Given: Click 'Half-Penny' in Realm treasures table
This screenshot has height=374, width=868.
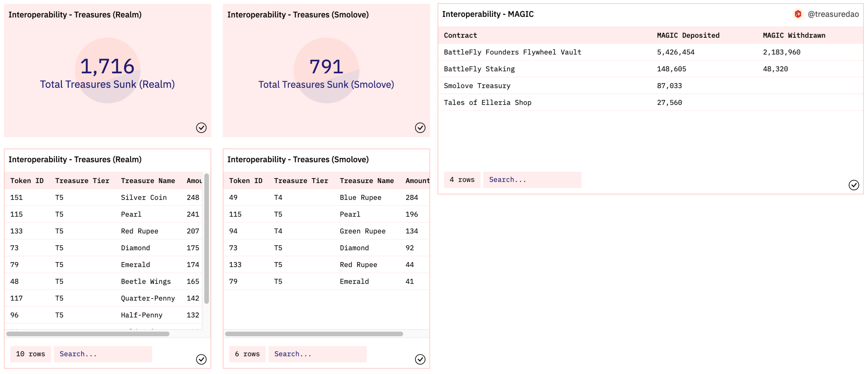Looking at the screenshot, I should coord(142,315).
